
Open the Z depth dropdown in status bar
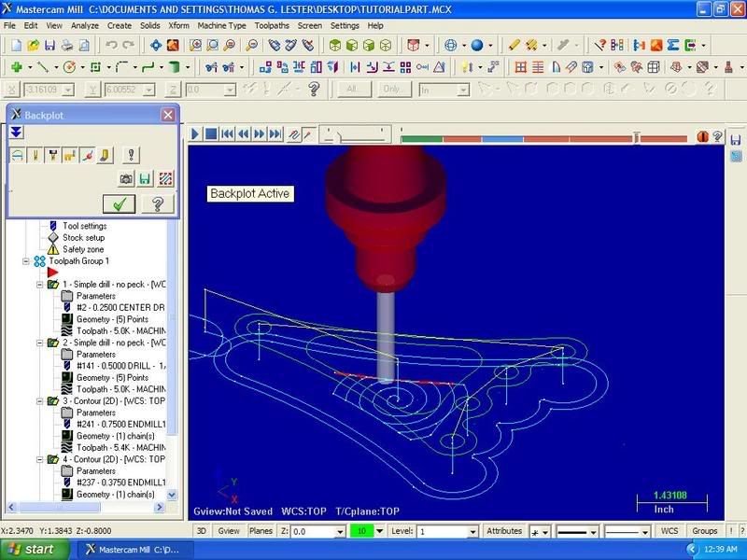pyautogui.click(x=340, y=531)
